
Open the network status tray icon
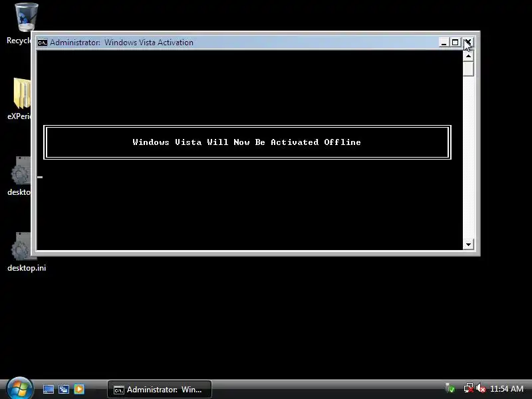469,388
